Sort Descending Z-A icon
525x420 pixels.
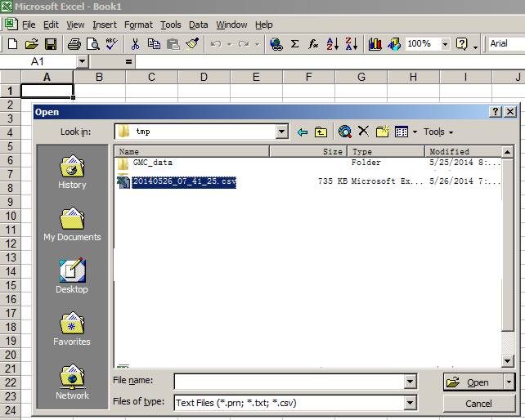click(x=352, y=44)
